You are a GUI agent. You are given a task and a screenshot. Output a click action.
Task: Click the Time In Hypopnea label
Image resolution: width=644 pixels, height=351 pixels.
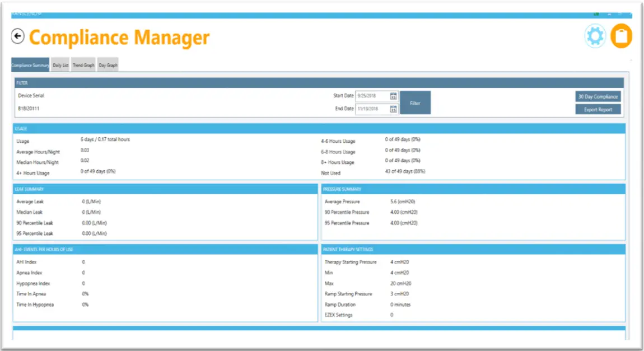35,305
